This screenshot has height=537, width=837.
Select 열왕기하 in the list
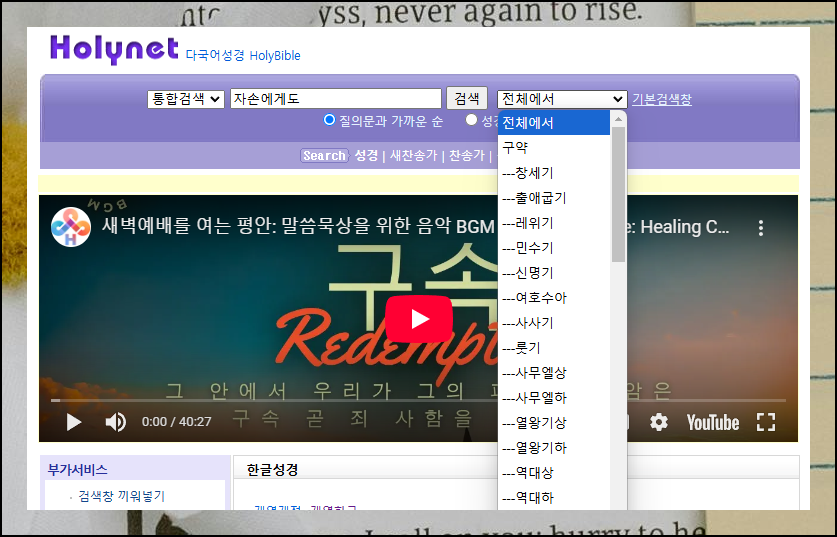pyautogui.click(x=554, y=448)
